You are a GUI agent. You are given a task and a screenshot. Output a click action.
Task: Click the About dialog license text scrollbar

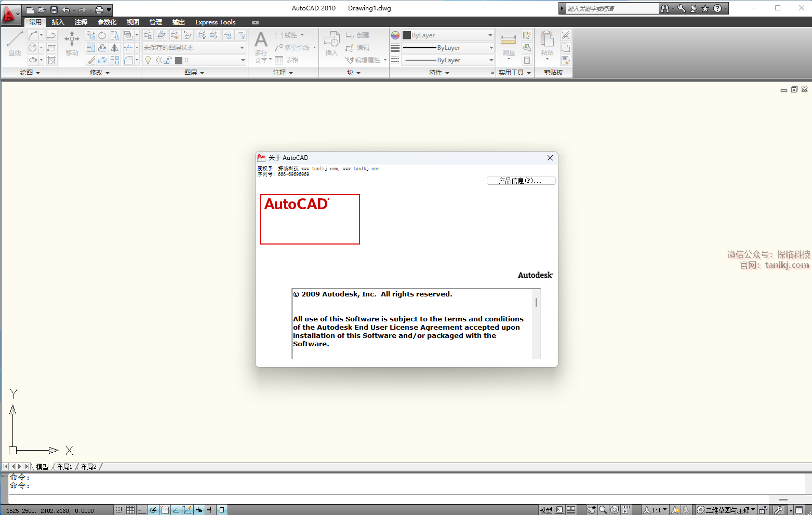[536, 324]
